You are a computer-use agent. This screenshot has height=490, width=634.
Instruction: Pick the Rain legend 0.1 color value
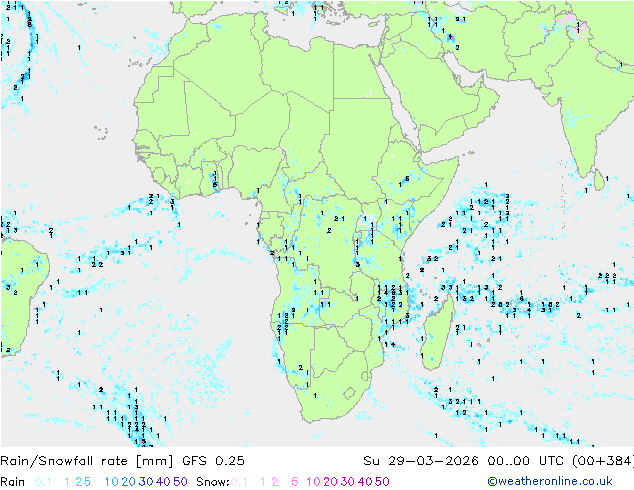[x=43, y=482]
